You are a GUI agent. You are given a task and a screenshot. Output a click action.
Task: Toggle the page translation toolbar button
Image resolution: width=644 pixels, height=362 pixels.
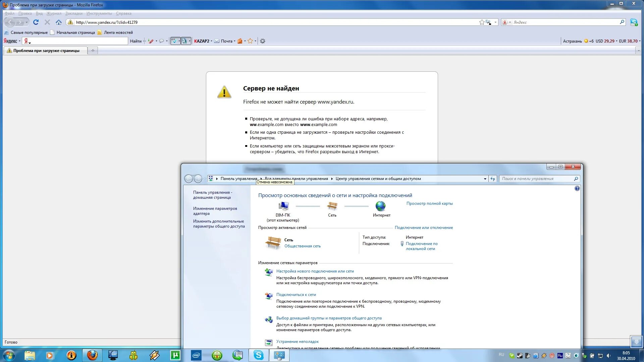(184, 41)
